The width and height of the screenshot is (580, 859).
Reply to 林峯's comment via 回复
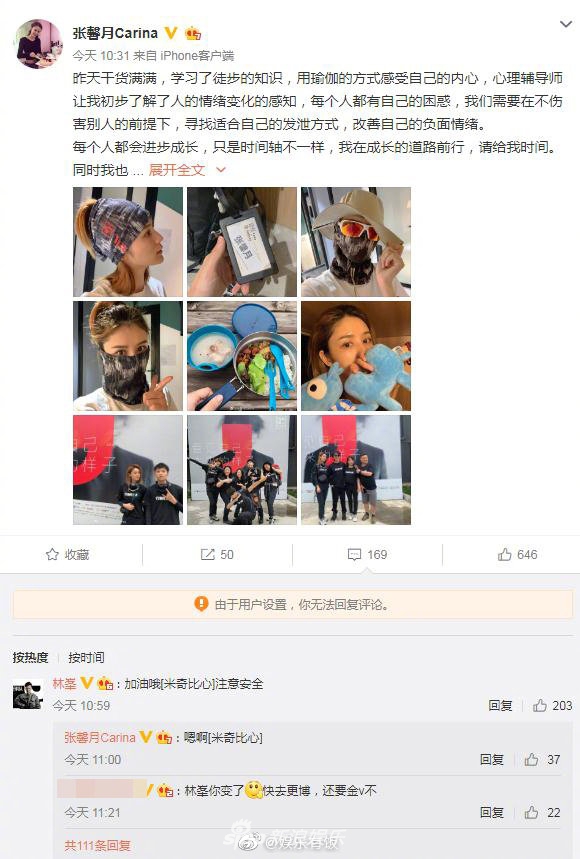pyautogui.click(x=500, y=706)
